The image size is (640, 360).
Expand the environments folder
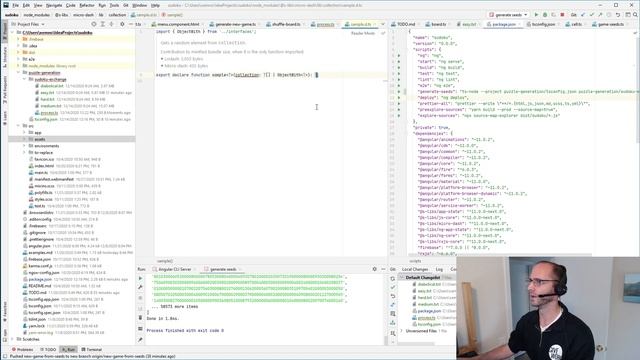[x=24, y=146]
